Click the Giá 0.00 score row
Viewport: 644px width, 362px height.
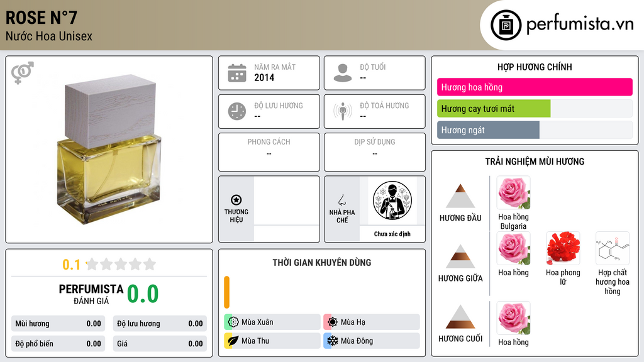coord(160,344)
